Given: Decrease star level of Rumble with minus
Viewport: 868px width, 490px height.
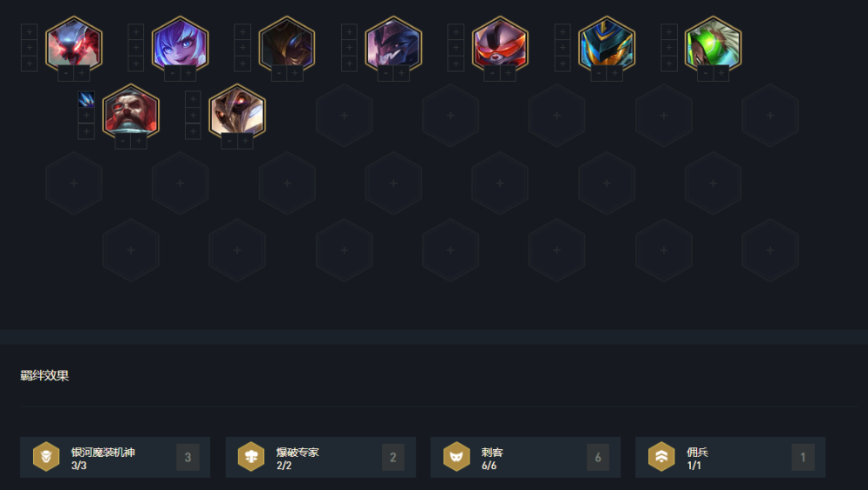Looking at the screenshot, I should (x=492, y=73).
